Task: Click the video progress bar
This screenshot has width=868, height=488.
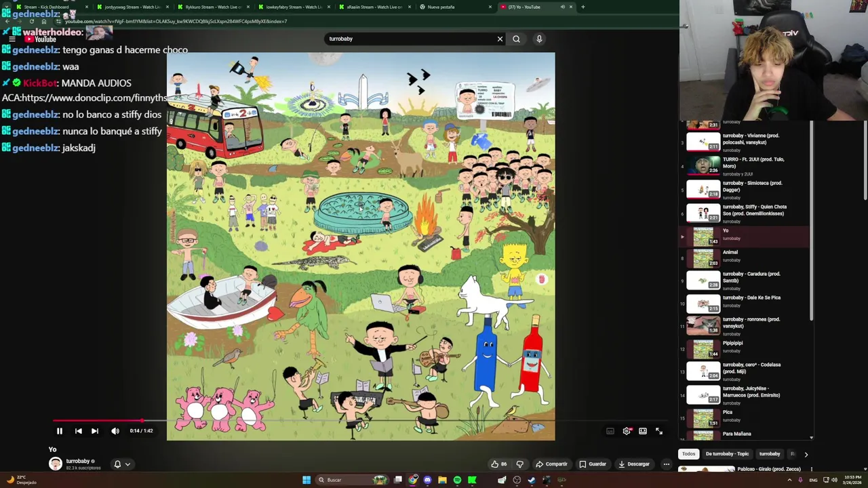Action: click(361, 420)
